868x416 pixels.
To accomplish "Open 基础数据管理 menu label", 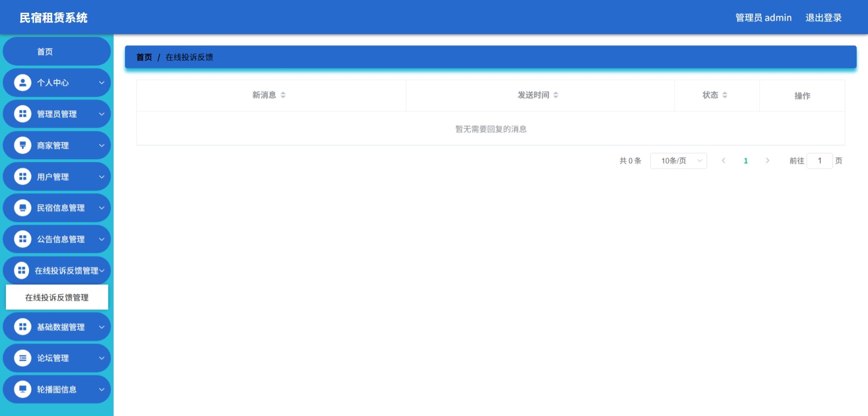I will tap(61, 327).
